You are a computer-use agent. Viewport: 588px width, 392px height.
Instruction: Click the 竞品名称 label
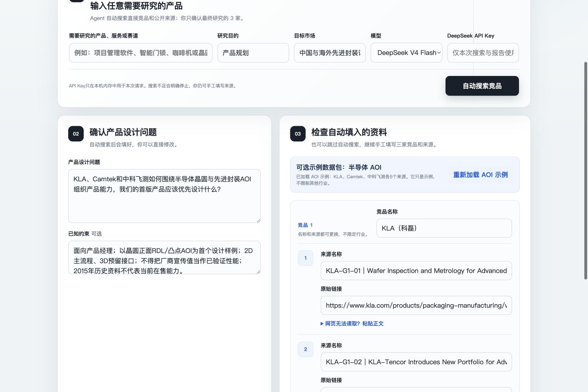tap(387, 212)
